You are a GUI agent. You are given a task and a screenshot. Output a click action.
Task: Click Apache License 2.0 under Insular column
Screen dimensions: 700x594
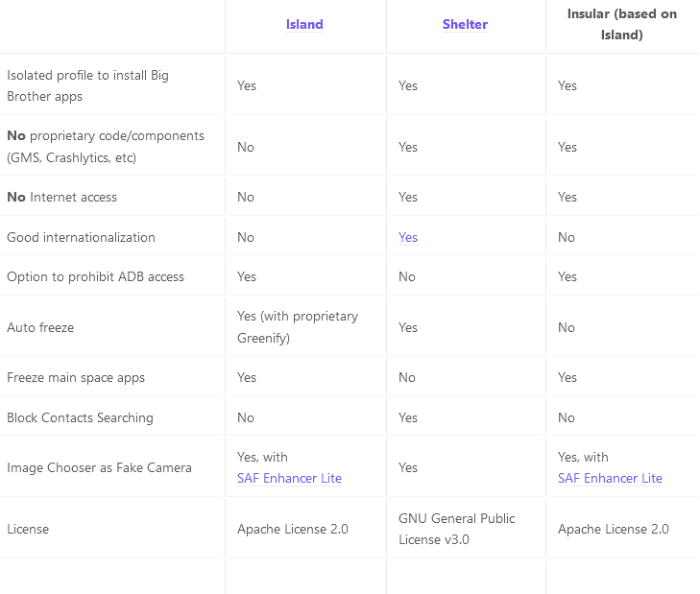pyautogui.click(x=613, y=529)
